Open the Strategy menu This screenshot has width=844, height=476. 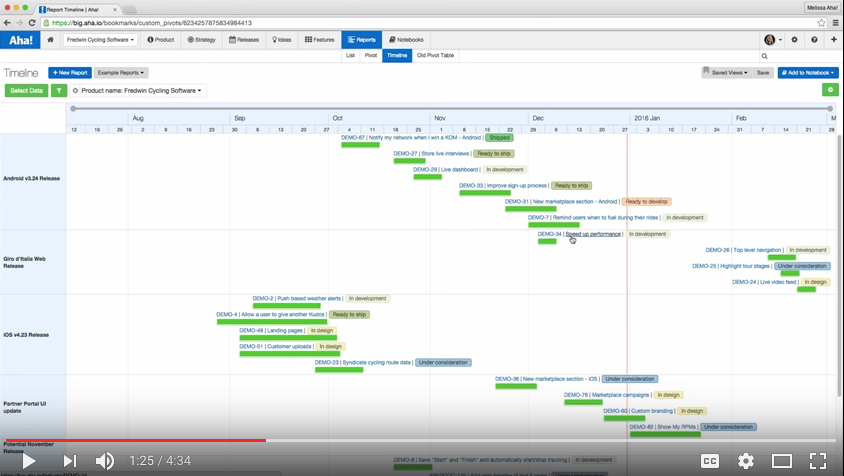[x=201, y=40]
